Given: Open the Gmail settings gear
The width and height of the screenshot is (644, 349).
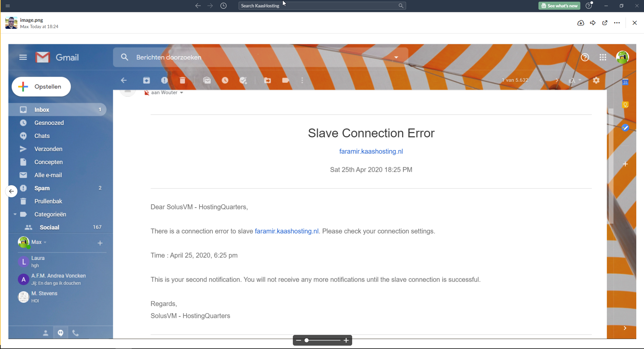Looking at the screenshot, I should [x=596, y=80].
